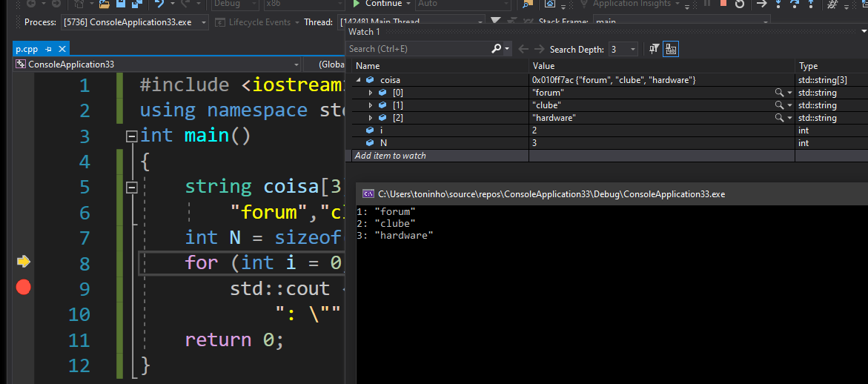The image size is (868, 384).
Task: Click the console window title icon
Action: (367, 193)
